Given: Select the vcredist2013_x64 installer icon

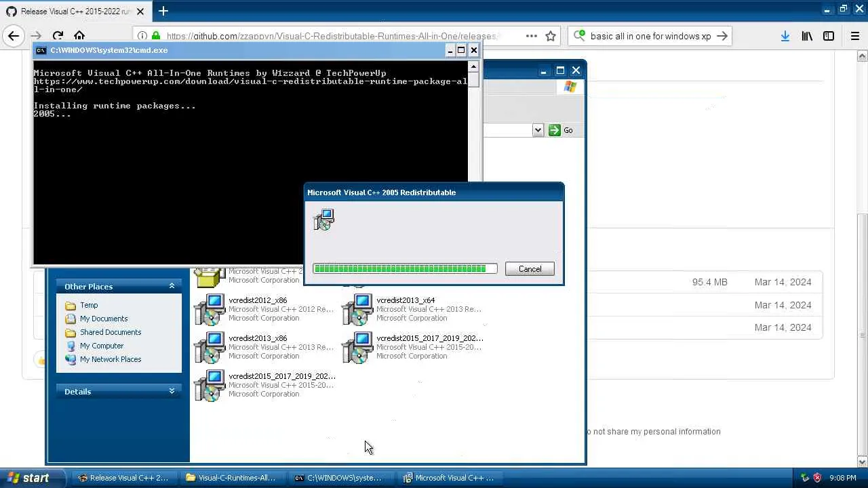Looking at the screenshot, I should 357,309.
